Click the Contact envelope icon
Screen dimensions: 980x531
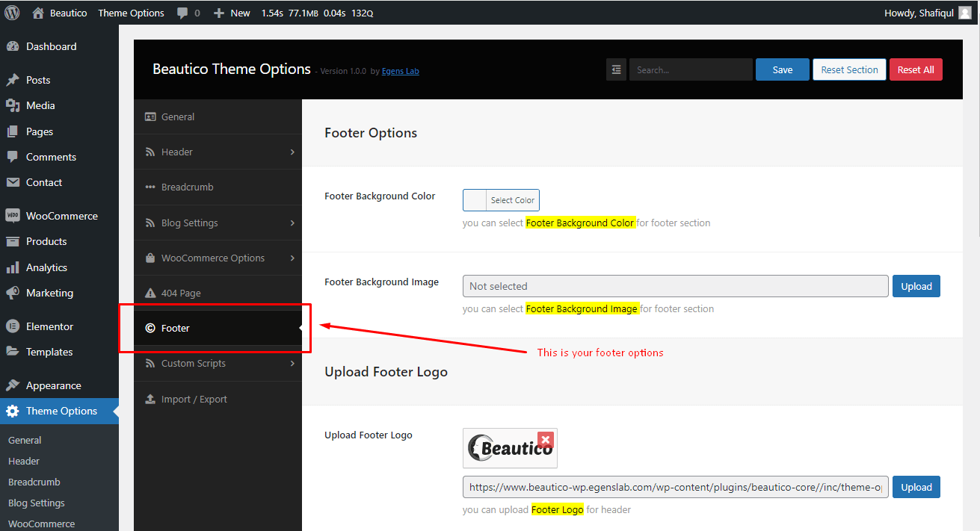pos(13,182)
